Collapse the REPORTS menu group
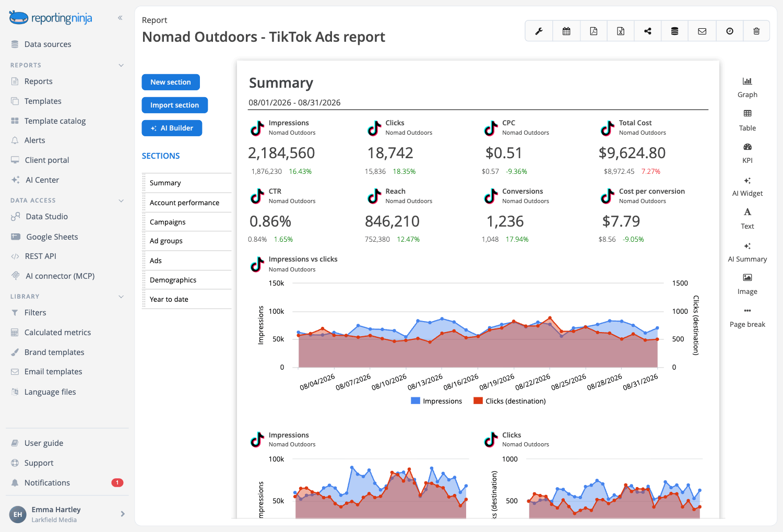This screenshot has width=783, height=532. coord(121,65)
